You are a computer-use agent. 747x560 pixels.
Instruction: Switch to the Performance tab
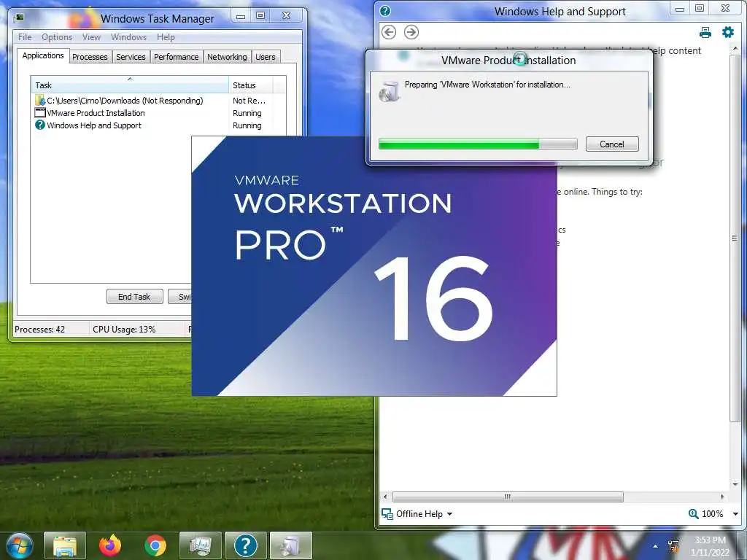point(177,57)
